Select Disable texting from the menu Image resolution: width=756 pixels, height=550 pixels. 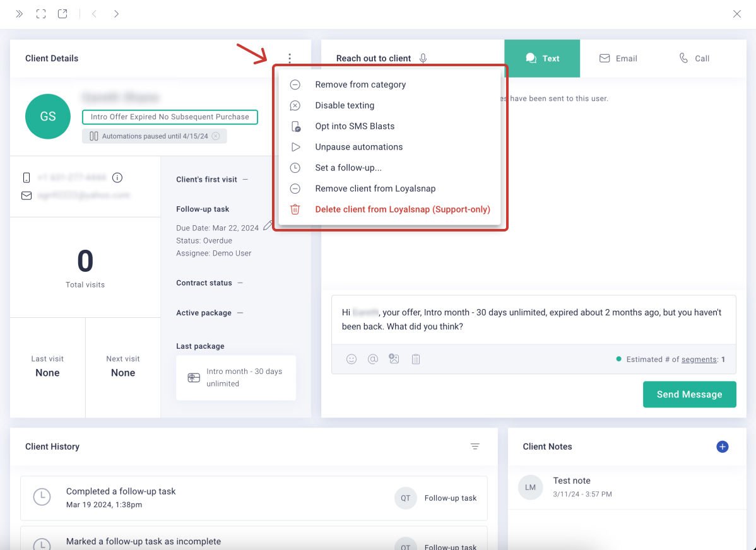point(345,105)
